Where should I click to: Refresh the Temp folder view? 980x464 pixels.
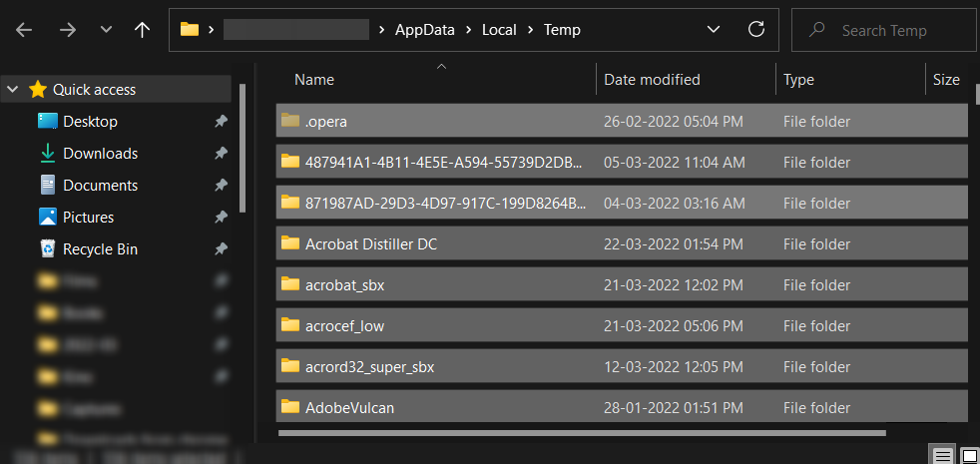click(756, 30)
